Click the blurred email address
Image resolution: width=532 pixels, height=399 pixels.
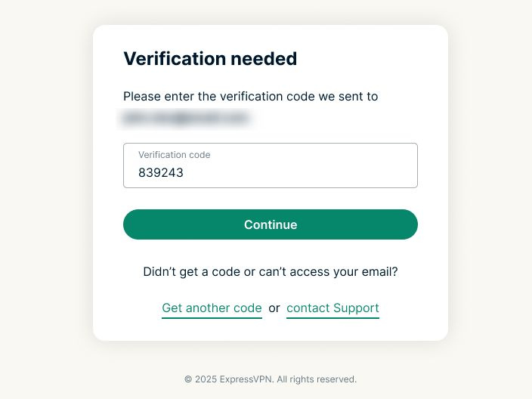pyautogui.click(x=185, y=118)
